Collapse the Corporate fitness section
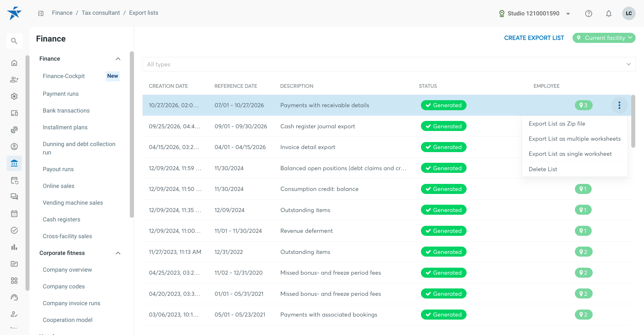644x335 pixels. (118, 253)
